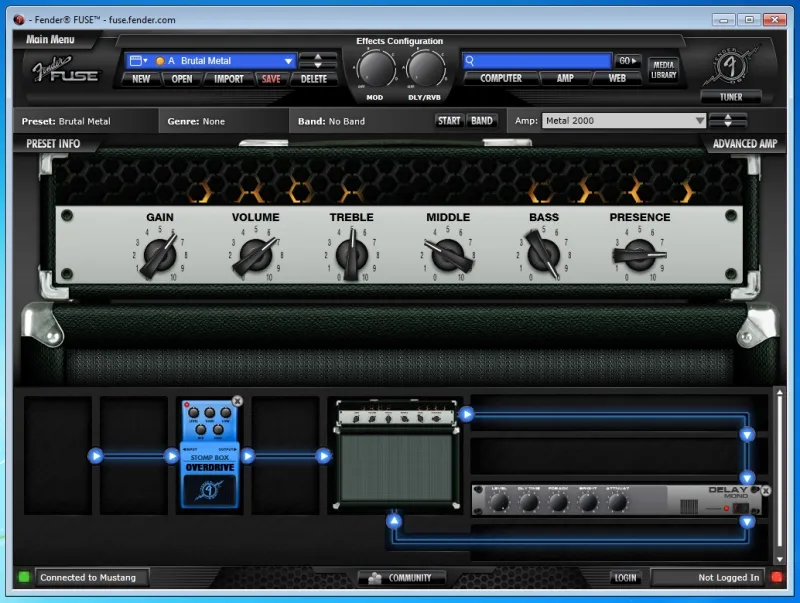Viewport: 800px width, 603px height.
Task: Open the Main Menu
Action: [x=51, y=39]
